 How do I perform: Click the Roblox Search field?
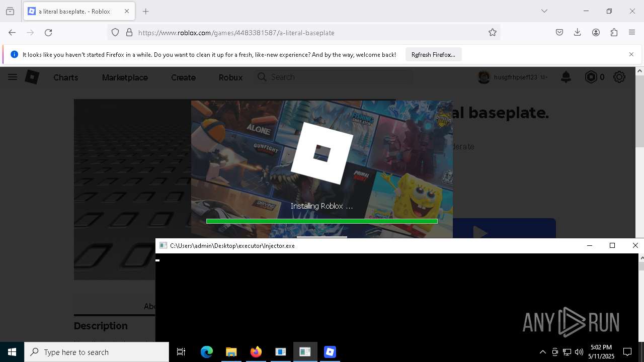[x=334, y=77]
